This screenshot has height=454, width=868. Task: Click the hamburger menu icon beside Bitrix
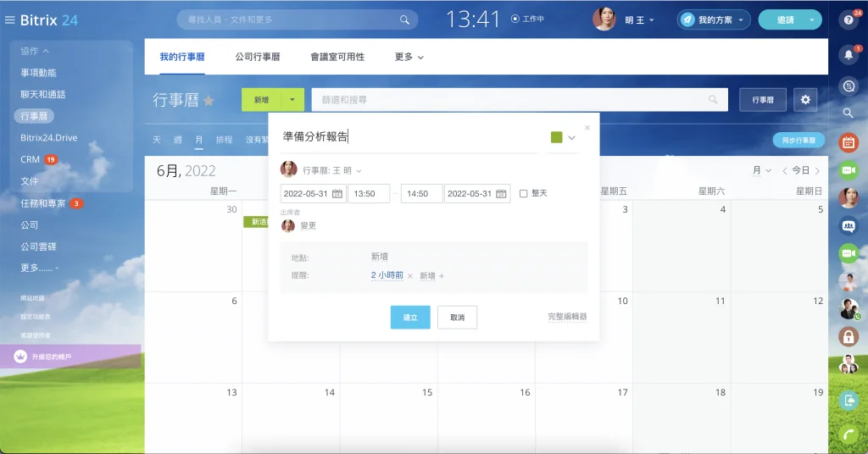tap(9, 20)
